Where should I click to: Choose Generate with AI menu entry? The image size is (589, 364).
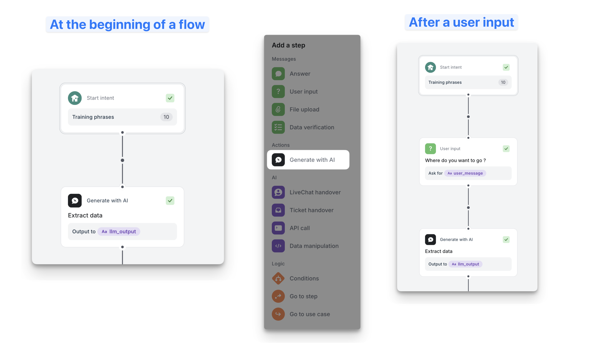coord(308,160)
